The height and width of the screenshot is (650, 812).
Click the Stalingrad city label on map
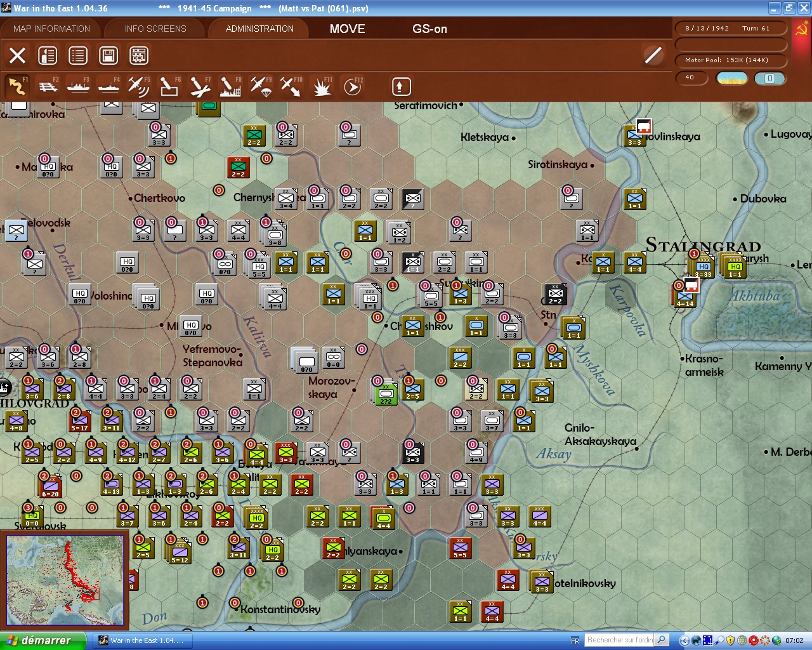coord(703,245)
